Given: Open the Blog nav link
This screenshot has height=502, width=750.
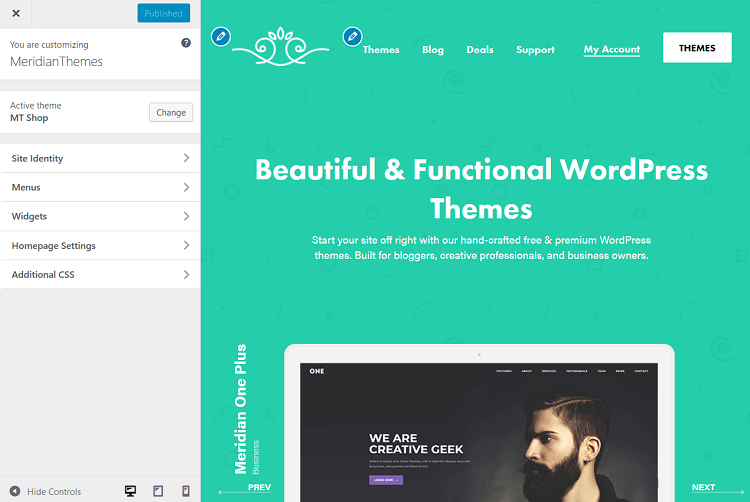Looking at the screenshot, I should coord(433,50).
